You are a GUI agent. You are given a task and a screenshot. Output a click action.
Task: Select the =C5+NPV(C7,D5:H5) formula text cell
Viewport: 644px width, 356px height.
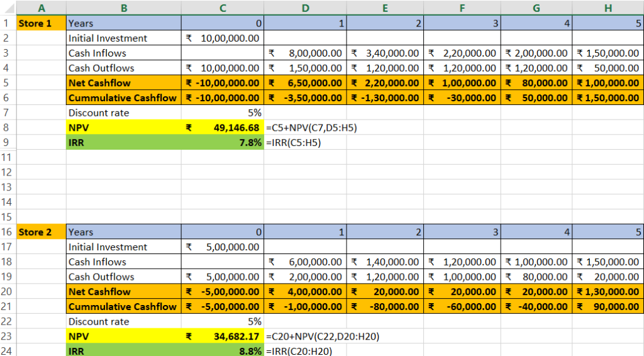[x=312, y=128]
